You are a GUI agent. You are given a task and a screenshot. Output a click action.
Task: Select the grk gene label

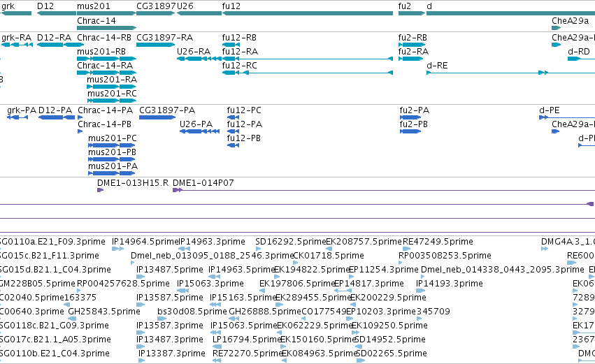point(8,6)
